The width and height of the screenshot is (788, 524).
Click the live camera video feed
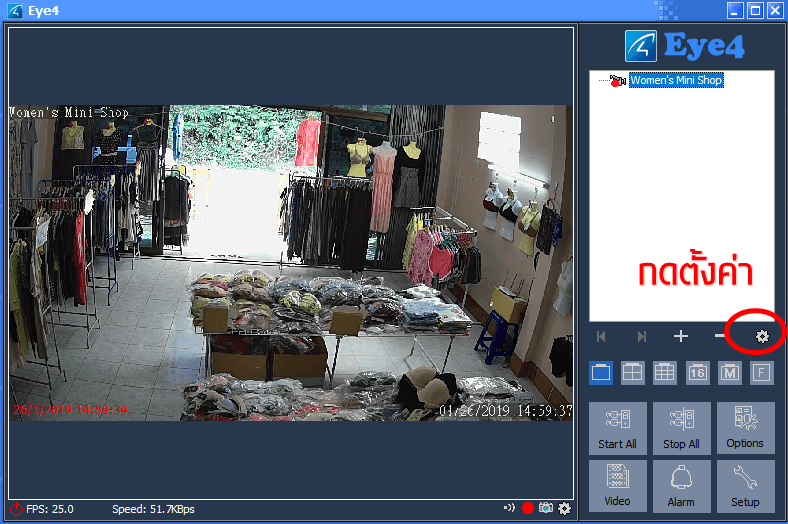pyautogui.click(x=291, y=263)
